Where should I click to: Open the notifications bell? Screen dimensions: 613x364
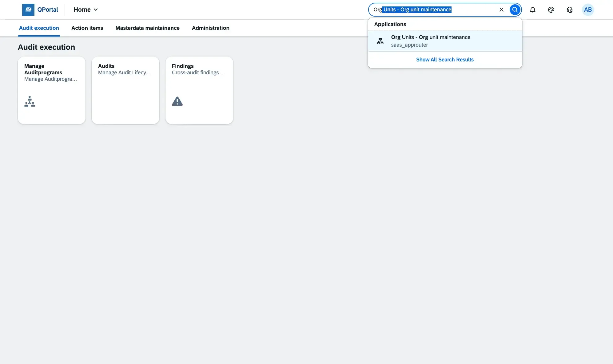(x=533, y=10)
